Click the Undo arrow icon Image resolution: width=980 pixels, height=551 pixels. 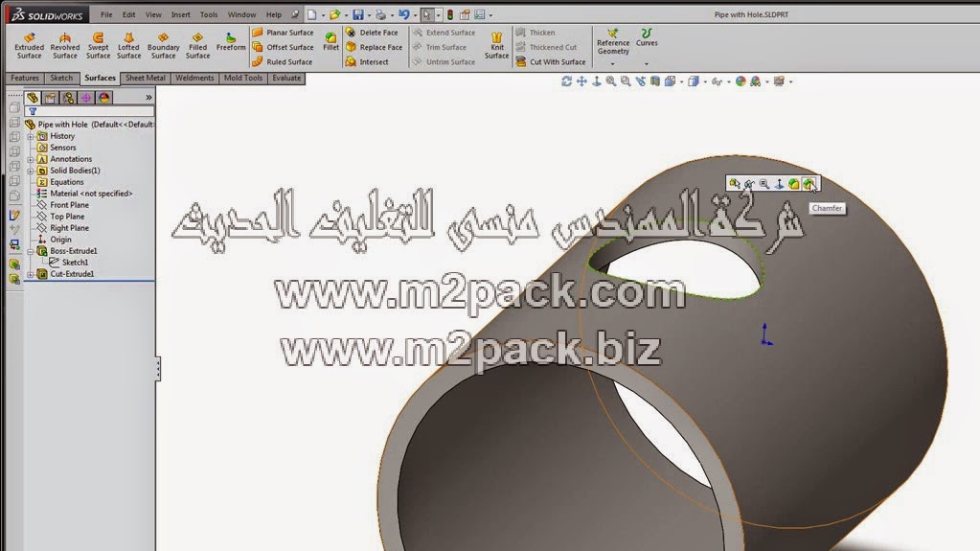(403, 14)
